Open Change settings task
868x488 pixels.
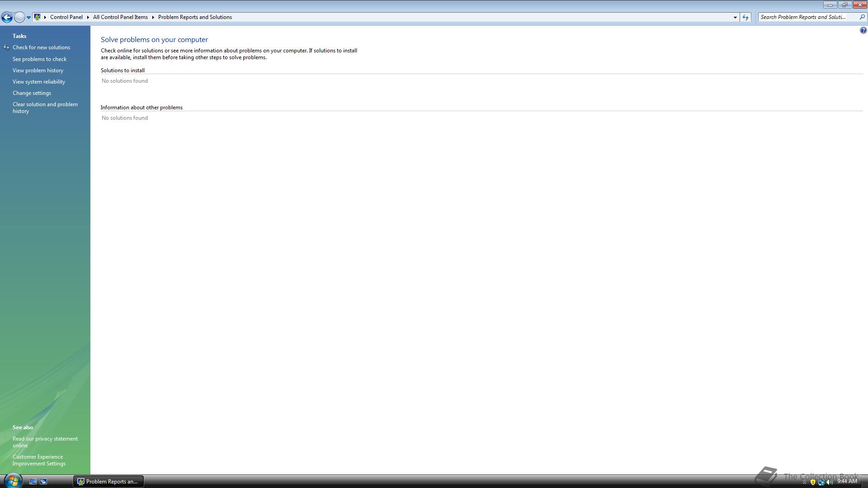(32, 93)
